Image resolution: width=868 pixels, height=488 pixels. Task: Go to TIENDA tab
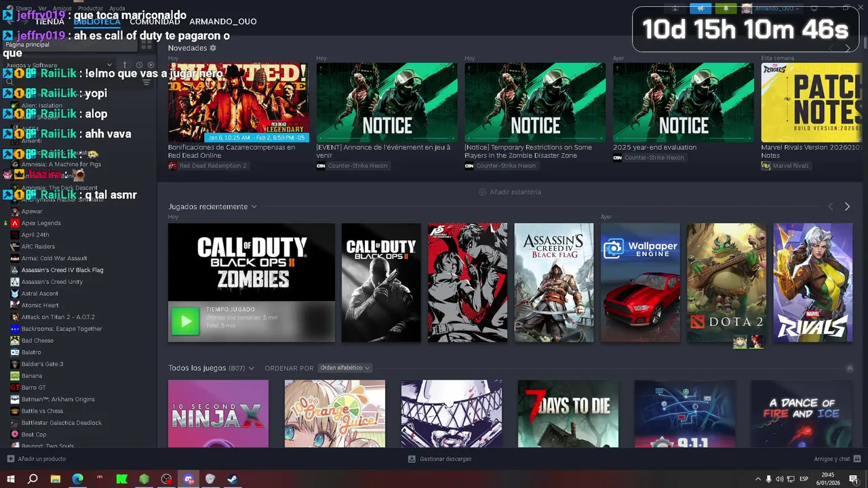pyautogui.click(x=50, y=22)
